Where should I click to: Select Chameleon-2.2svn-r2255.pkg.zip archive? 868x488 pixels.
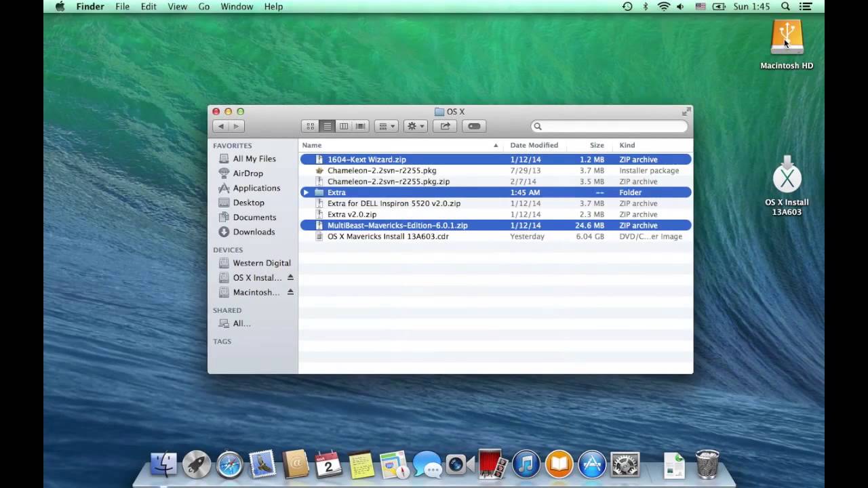[x=496, y=182]
